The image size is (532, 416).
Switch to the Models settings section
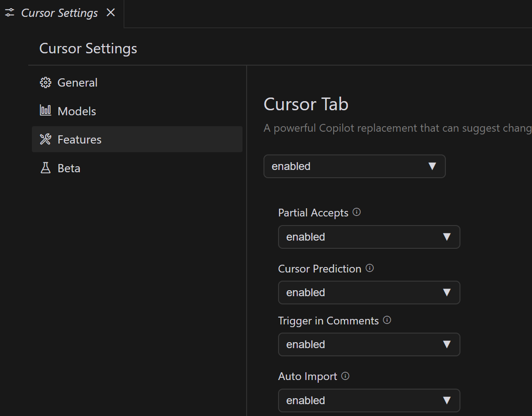click(x=77, y=111)
